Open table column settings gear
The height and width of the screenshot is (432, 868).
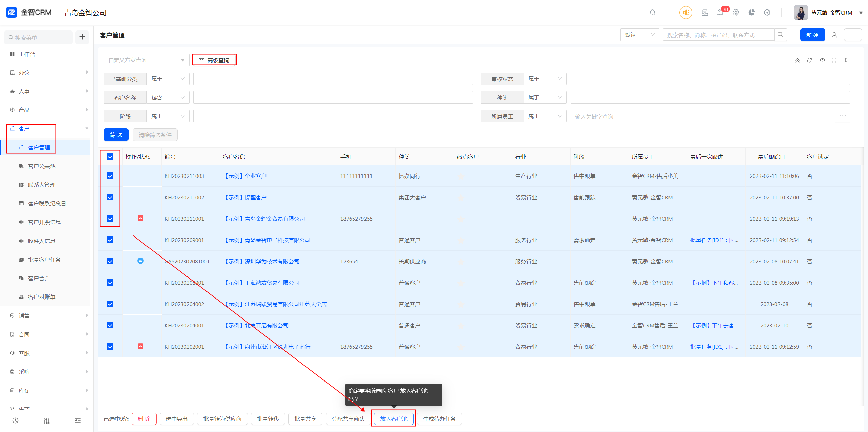pos(822,60)
